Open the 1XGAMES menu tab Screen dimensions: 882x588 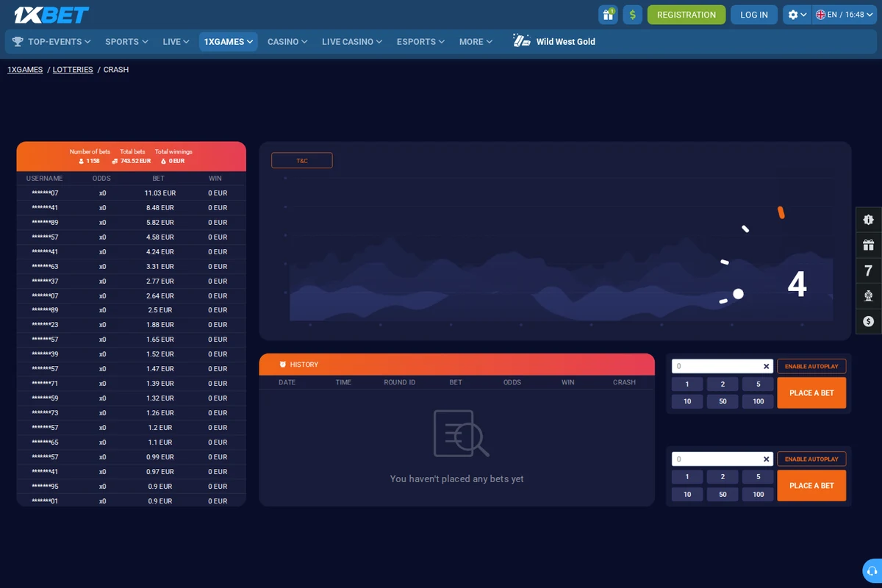(229, 42)
